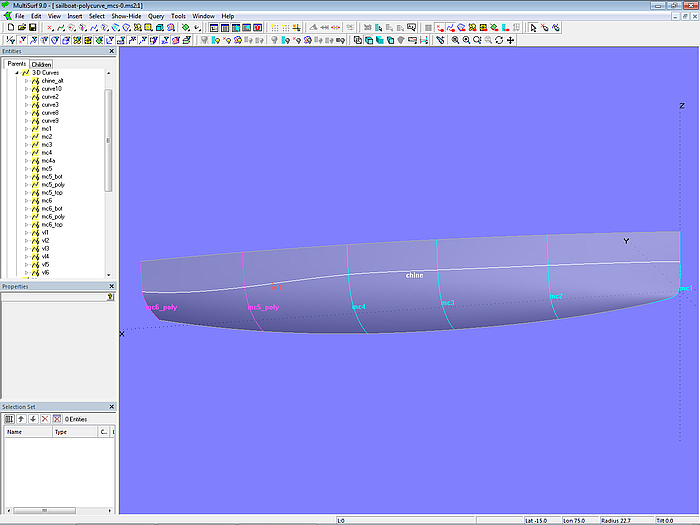
Task: Move entity down in Selection Set
Action: click(x=32, y=418)
